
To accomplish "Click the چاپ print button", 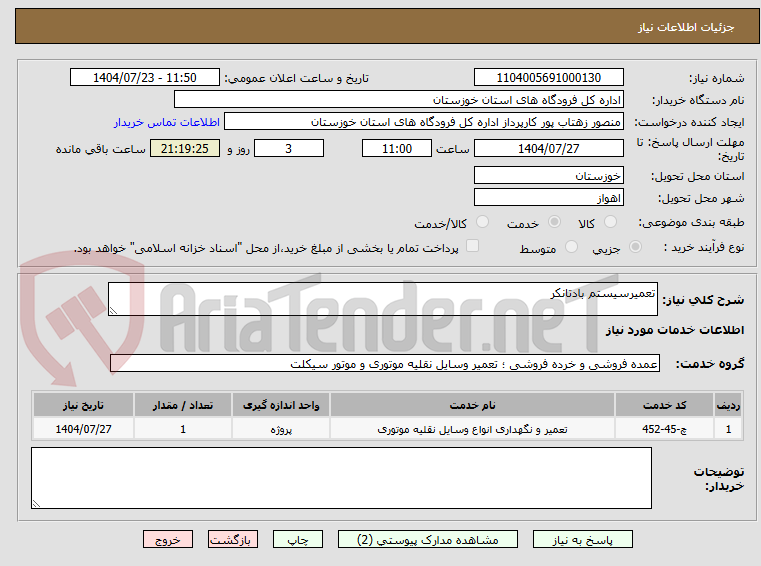I will click(x=298, y=539).
